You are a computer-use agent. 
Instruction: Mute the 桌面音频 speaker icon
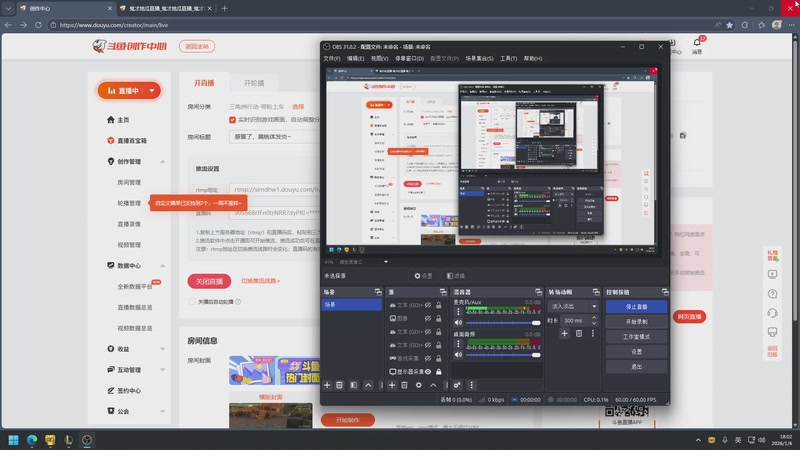[458, 355]
